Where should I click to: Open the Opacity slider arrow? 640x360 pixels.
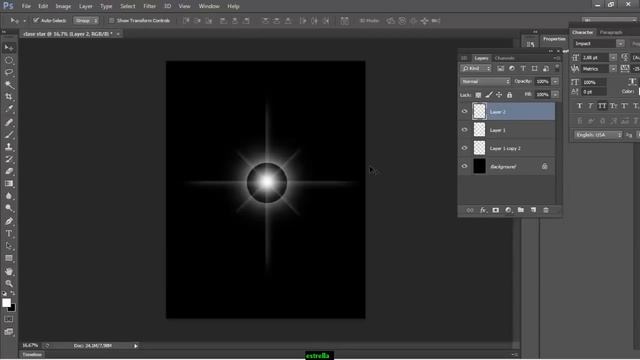point(555,82)
